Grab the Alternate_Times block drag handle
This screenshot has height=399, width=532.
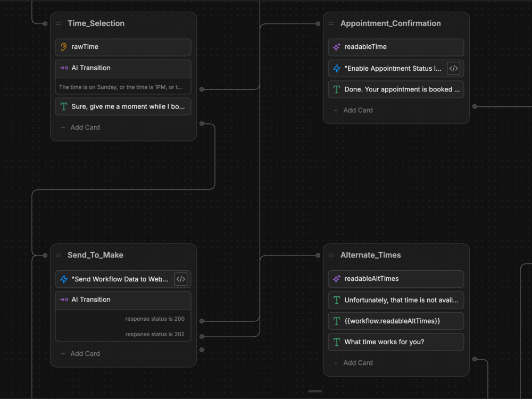click(331, 255)
